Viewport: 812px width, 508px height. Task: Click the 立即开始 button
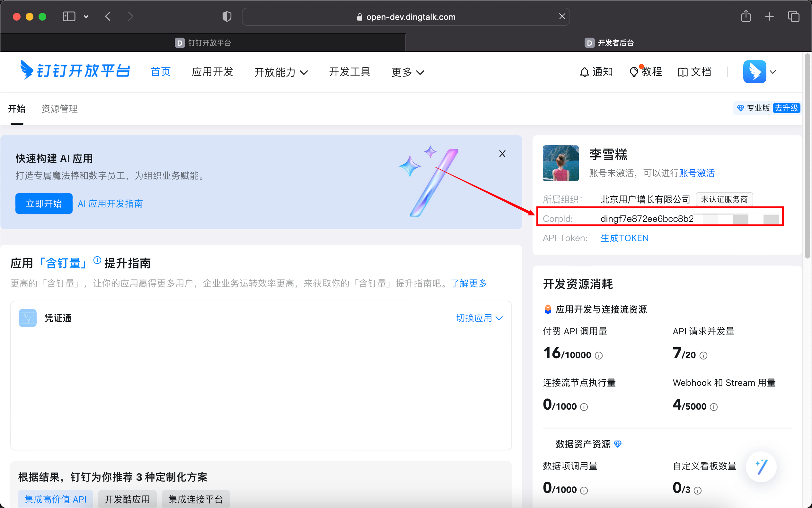44,203
